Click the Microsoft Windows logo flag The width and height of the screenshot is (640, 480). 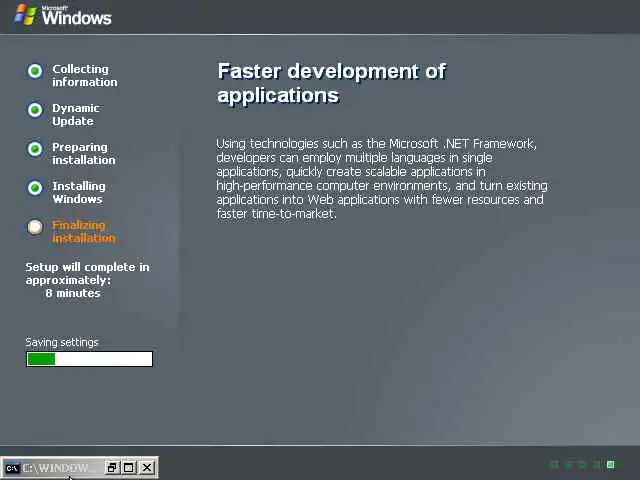25,15
